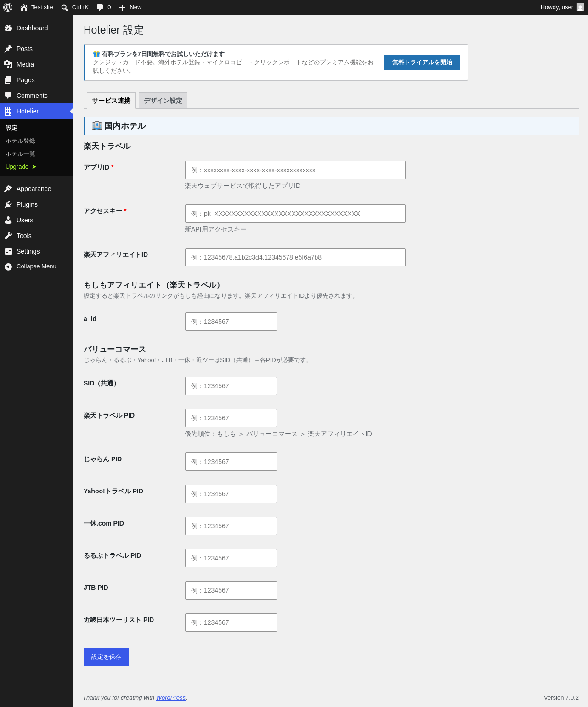Click the user avatar in admin bar

[580, 7]
